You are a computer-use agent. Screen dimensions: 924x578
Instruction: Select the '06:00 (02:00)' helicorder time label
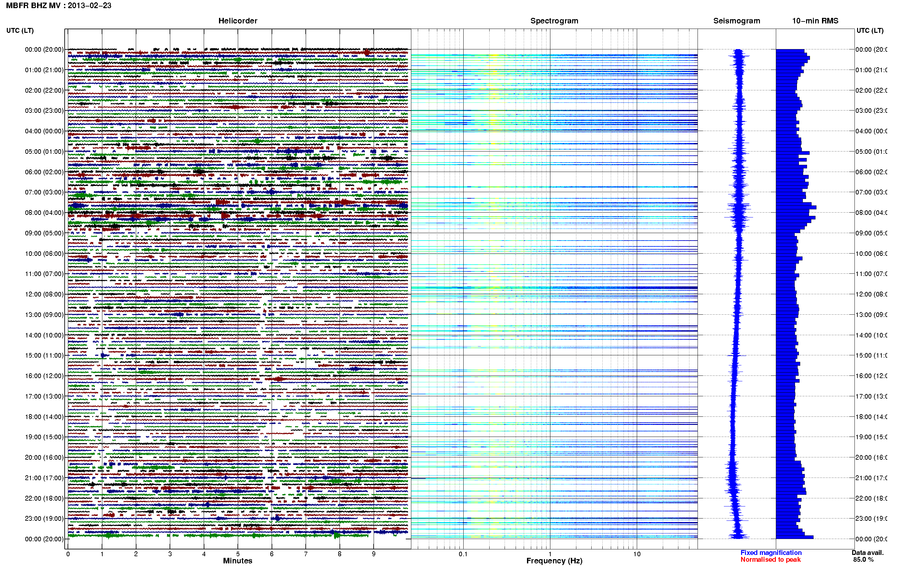pos(44,172)
